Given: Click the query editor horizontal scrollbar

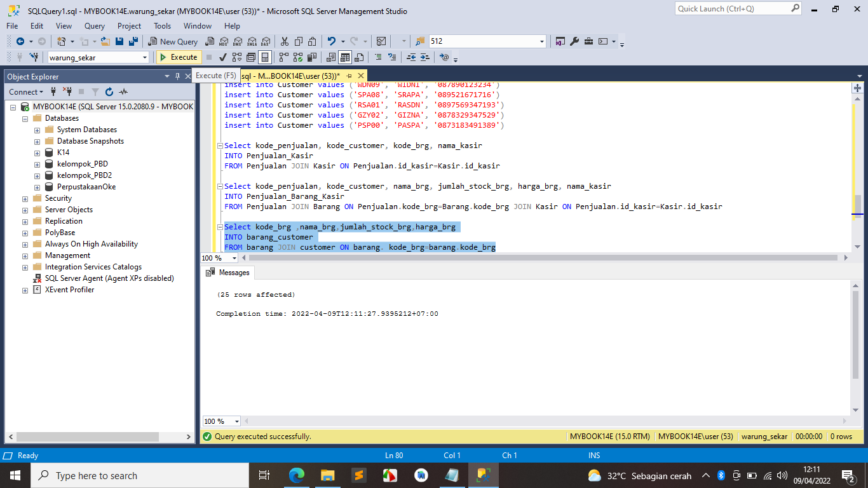Looking at the screenshot, I should coord(543,258).
